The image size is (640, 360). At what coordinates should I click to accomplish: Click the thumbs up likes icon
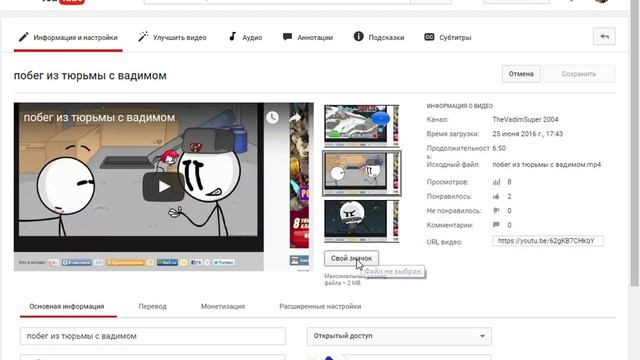pos(496,196)
